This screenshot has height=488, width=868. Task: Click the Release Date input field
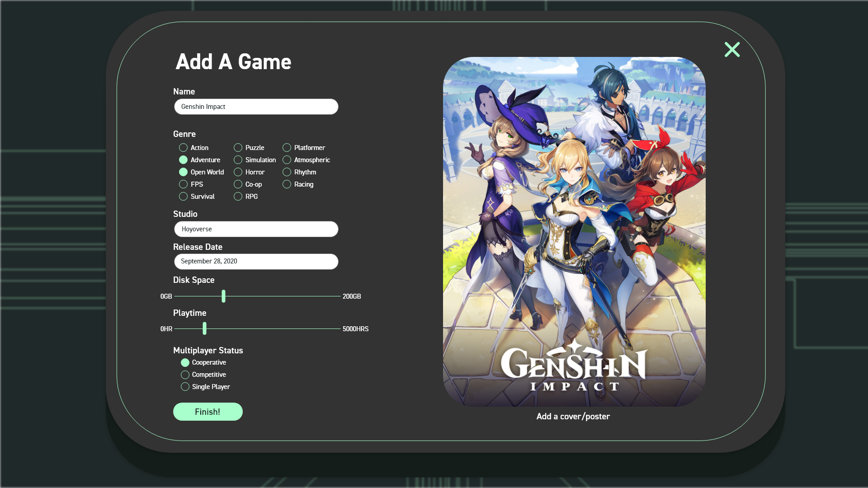coord(256,262)
